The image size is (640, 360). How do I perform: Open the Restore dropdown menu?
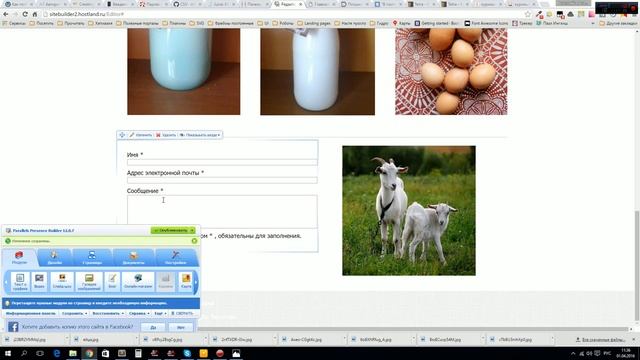point(108,313)
